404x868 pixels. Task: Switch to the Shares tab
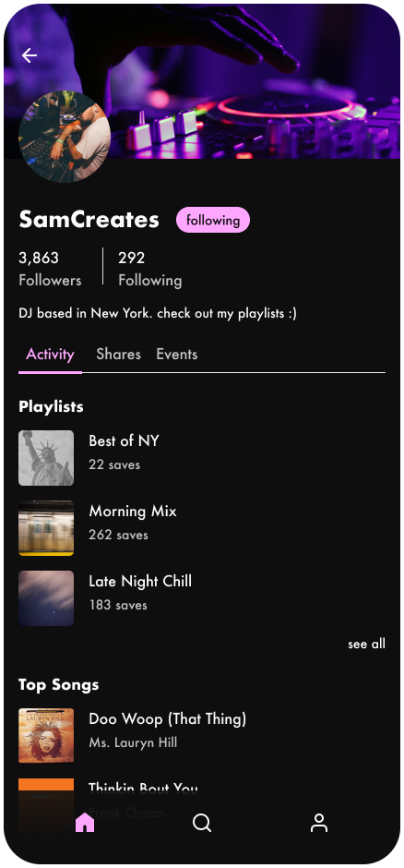point(118,355)
